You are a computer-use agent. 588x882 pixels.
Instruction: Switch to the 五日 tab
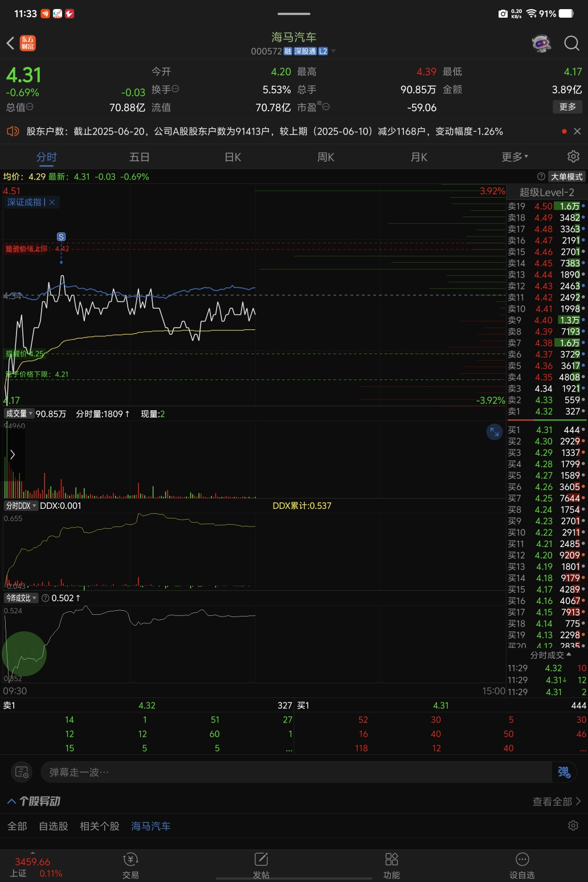pyautogui.click(x=139, y=157)
